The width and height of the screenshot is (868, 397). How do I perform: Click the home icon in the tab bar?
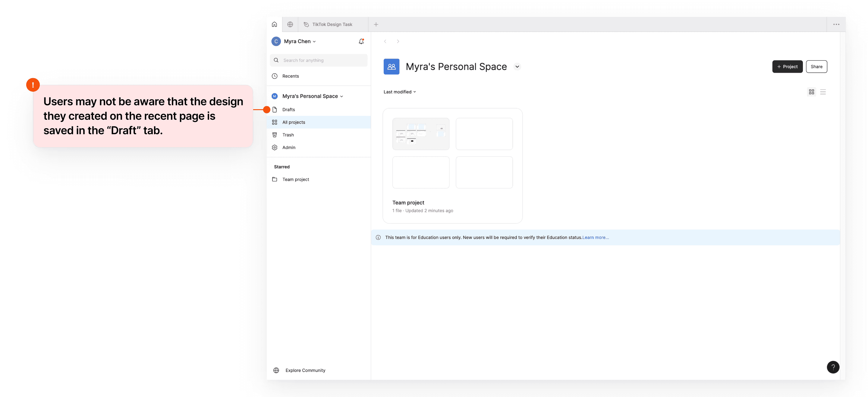(x=274, y=24)
